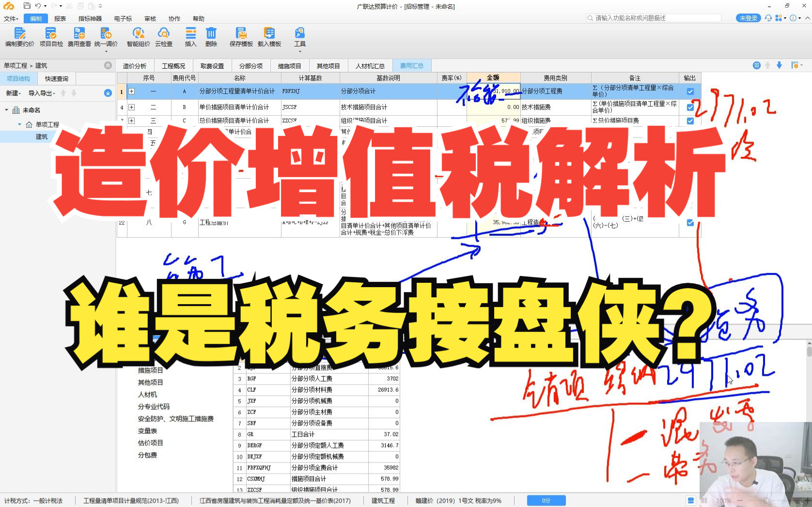This screenshot has width=812, height=507.
Task: Open the 文件 menu dropdown
Action: (11, 18)
